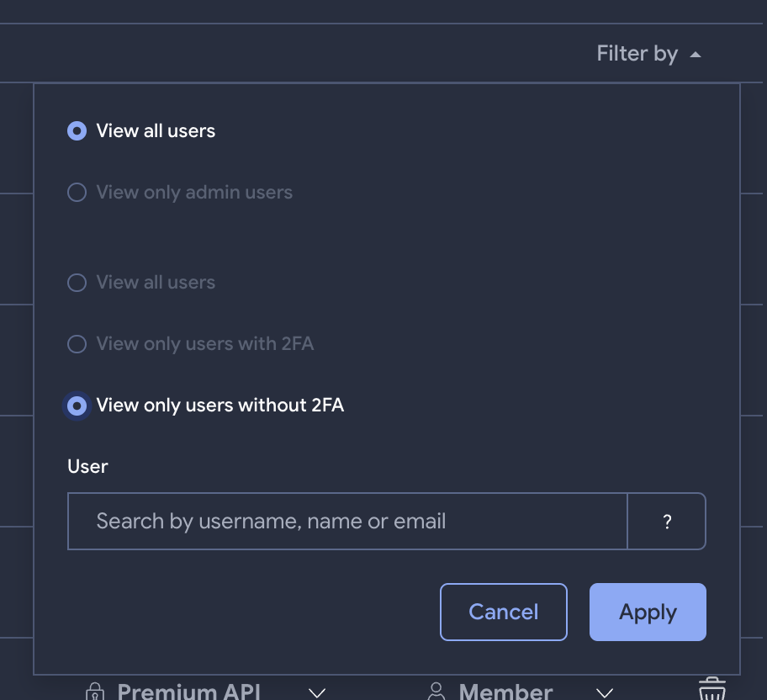Screen dimensions: 767x700
Task: Select the dimmed View all users radio
Action: pos(77,283)
